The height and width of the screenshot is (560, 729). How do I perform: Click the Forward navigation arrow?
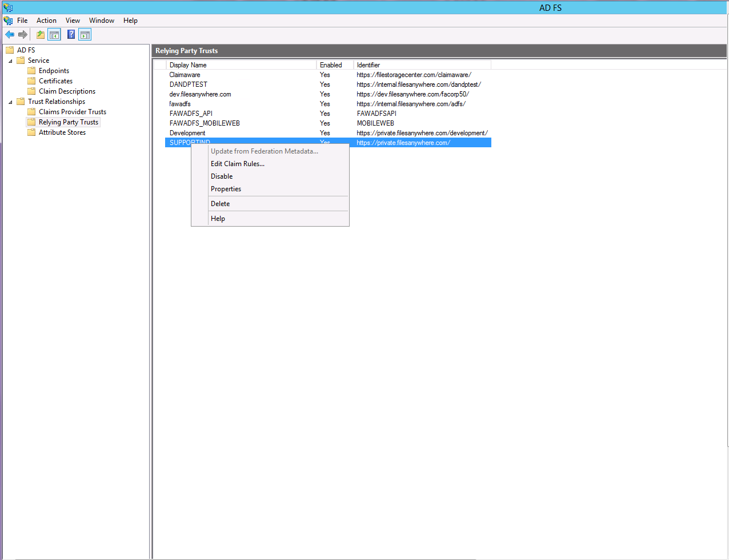(x=22, y=34)
